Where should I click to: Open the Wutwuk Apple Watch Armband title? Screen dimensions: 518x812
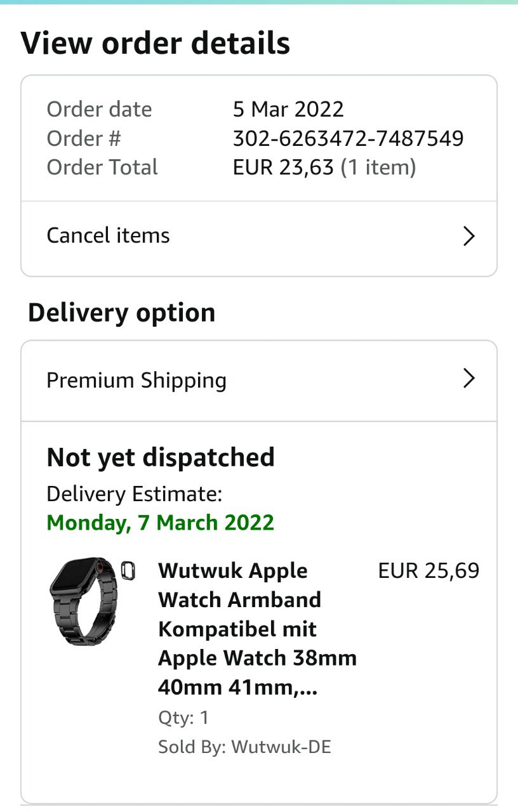point(257,628)
